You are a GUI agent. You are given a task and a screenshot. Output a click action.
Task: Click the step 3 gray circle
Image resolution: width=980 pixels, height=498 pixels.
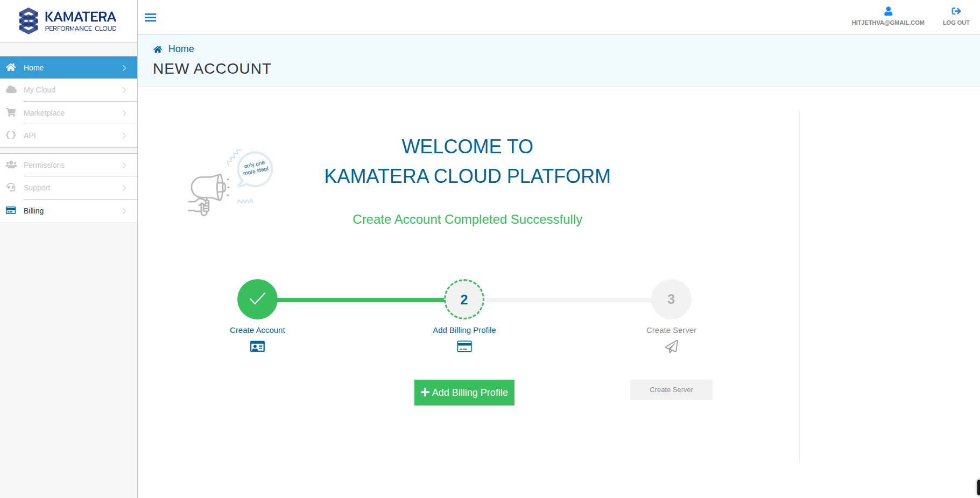coord(671,299)
